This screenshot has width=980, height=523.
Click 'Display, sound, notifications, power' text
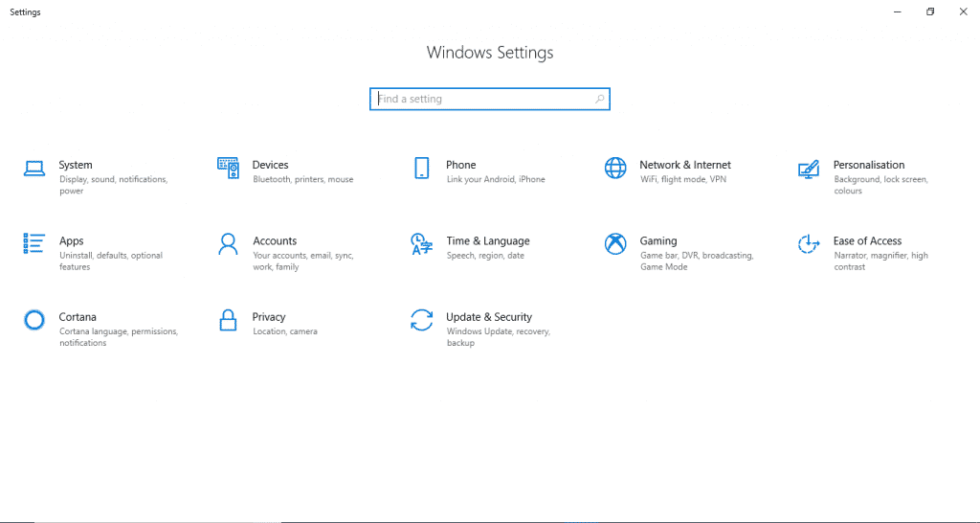(x=114, y=185)
